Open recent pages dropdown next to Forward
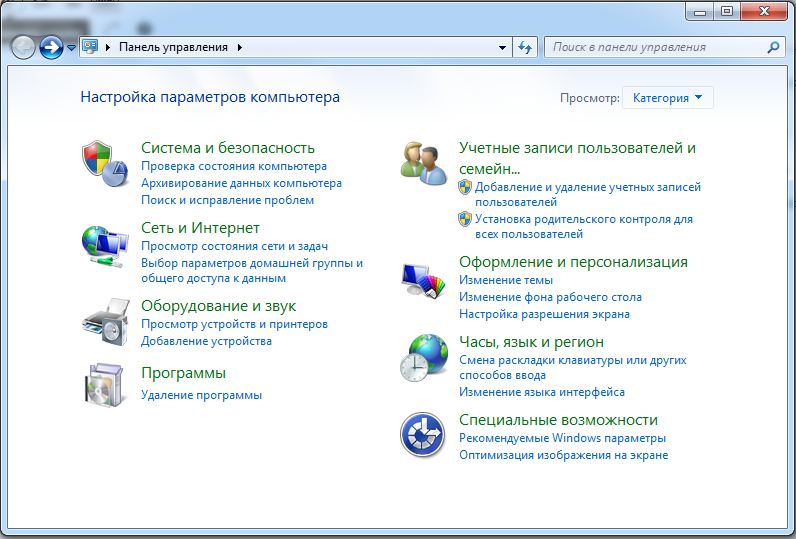This screenshot has height=539, width=796. (71, 47)
